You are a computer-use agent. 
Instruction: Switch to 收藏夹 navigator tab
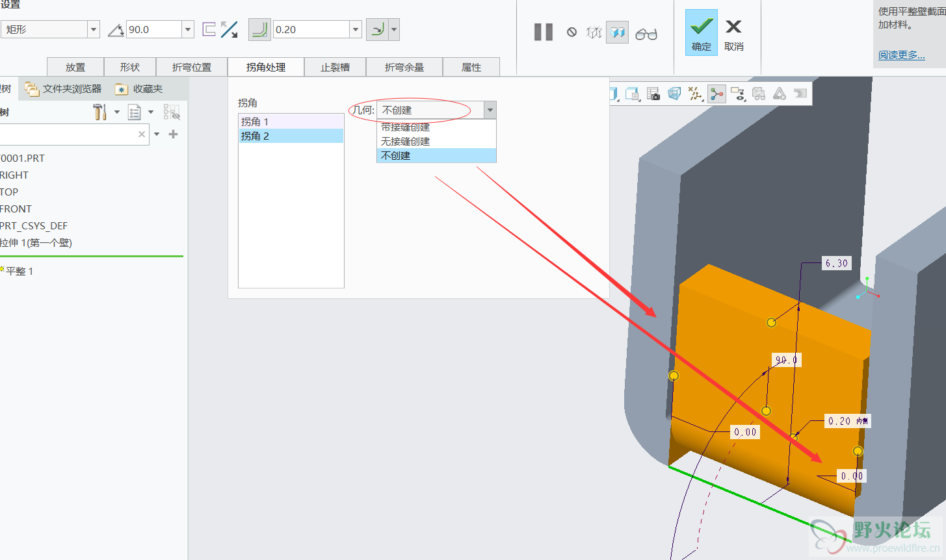[139, 89]
